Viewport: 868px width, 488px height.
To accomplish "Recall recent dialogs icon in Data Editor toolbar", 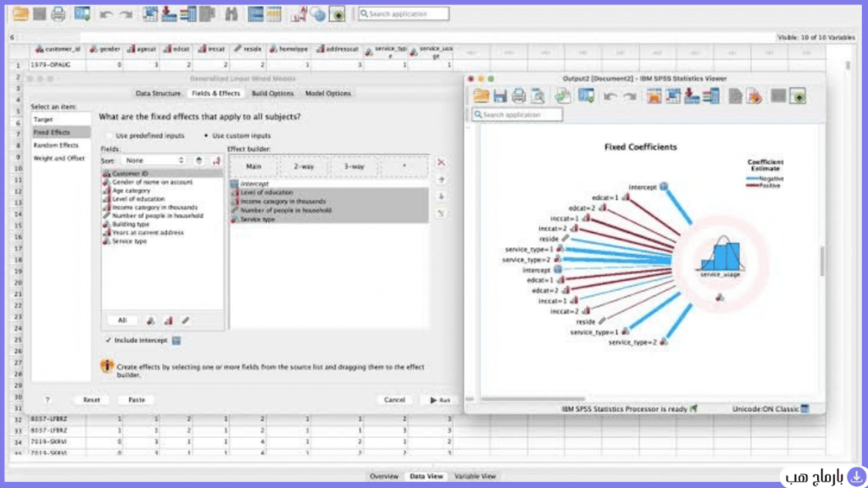I will point(82,14).
